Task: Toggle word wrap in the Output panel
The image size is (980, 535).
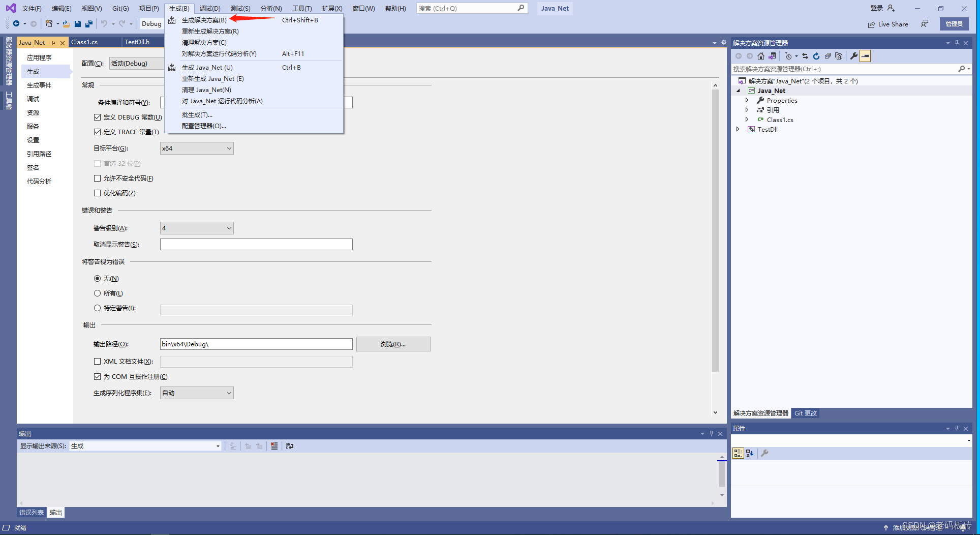Action: coord(290,446)
